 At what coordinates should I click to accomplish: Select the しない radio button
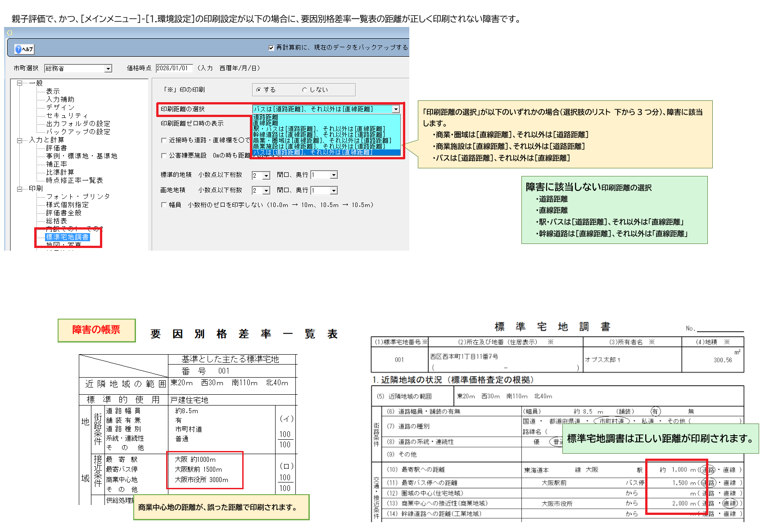(x=304, y=90)
